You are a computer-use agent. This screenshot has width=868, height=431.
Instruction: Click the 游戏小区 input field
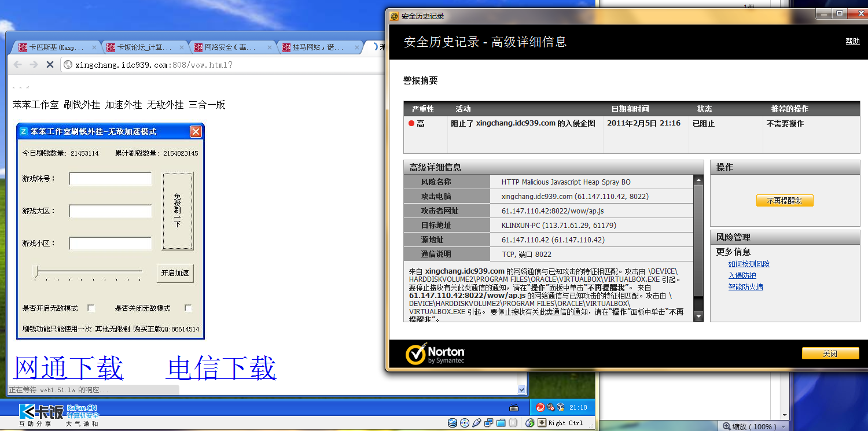(111, 244)
